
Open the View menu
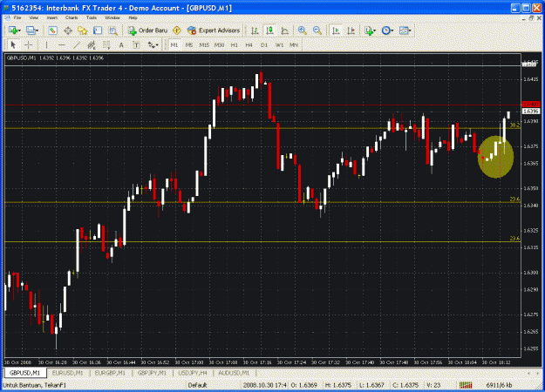tap(34, 17)
